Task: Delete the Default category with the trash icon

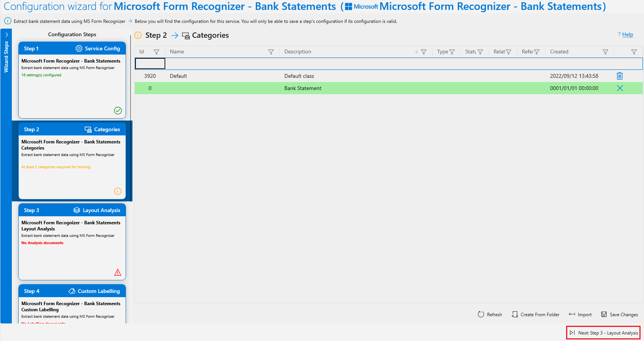Action: 620,76
